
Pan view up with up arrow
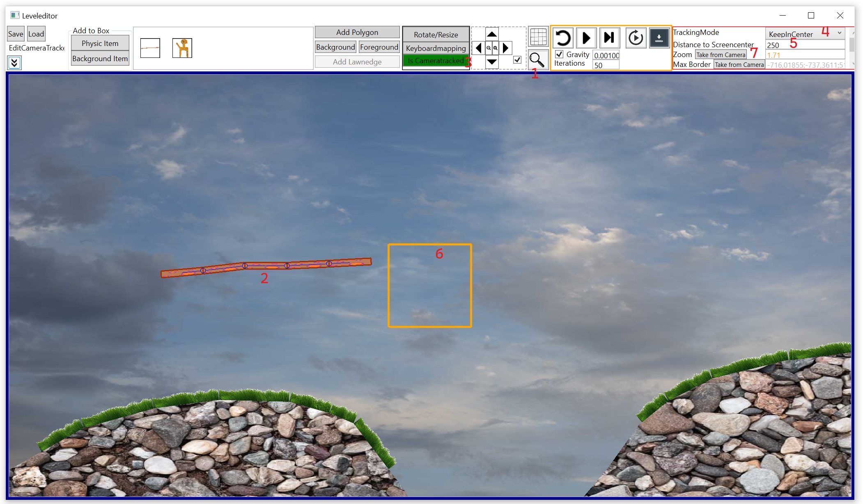coord(492,34)
